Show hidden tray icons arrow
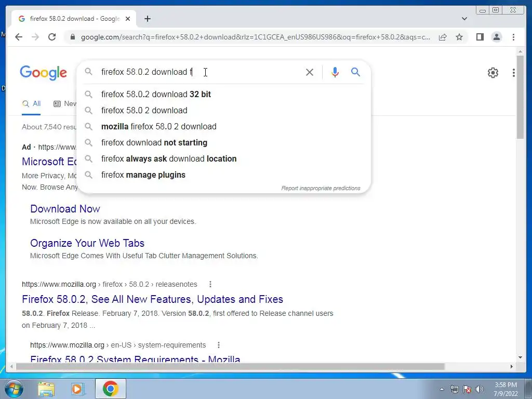This screenshot has height=399, width=532. 442,389
